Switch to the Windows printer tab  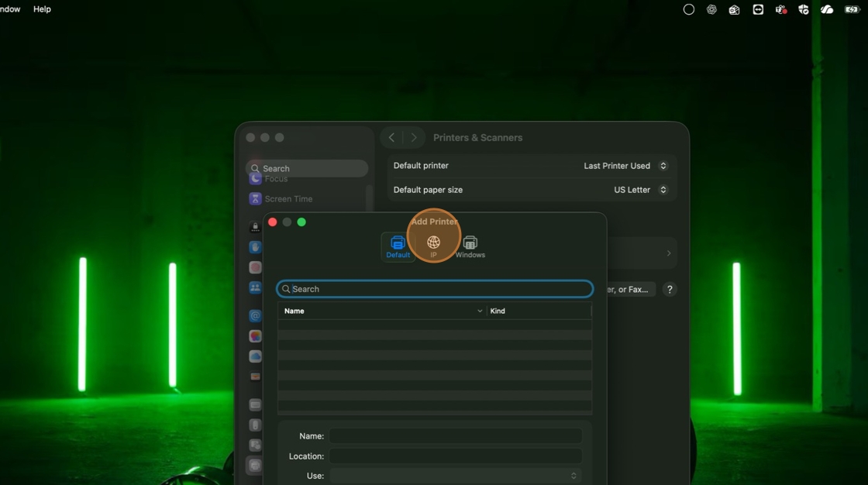click(x=470, y=247)
